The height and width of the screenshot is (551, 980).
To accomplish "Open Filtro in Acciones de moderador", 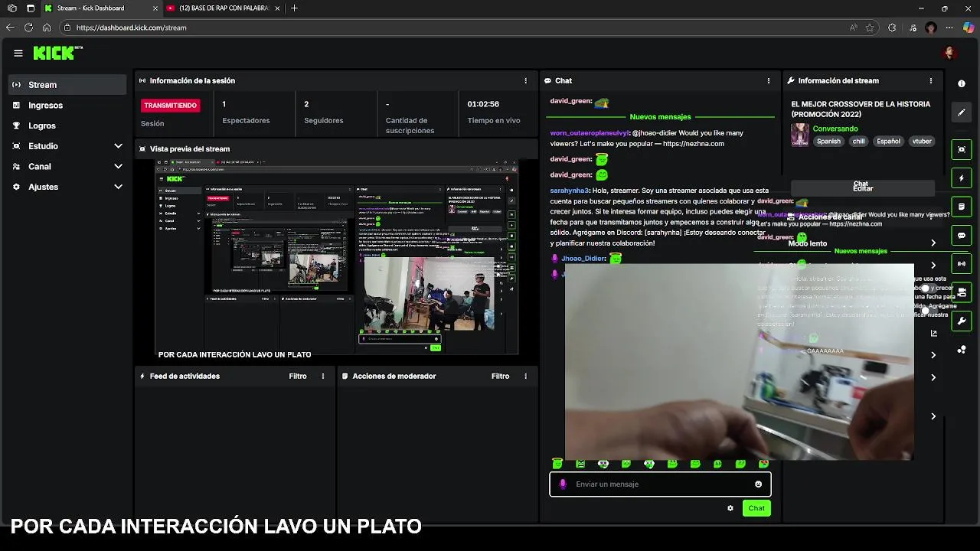I will point(500,376).
